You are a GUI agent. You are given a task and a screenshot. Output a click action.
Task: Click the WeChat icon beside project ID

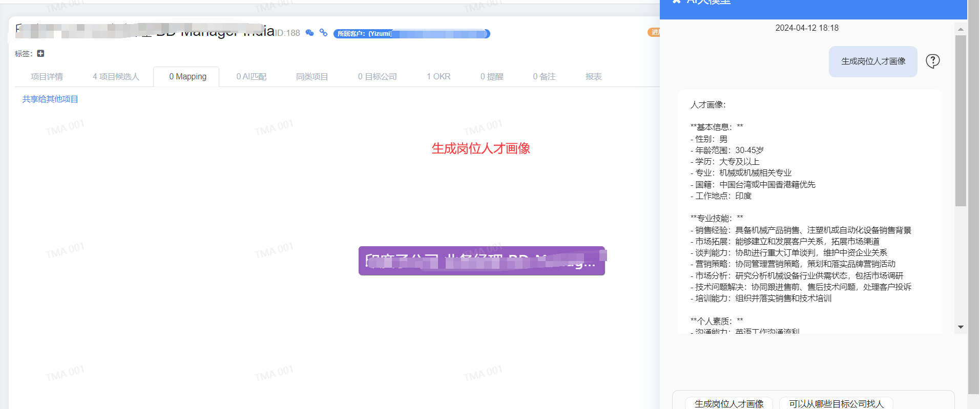coord(309,33)
